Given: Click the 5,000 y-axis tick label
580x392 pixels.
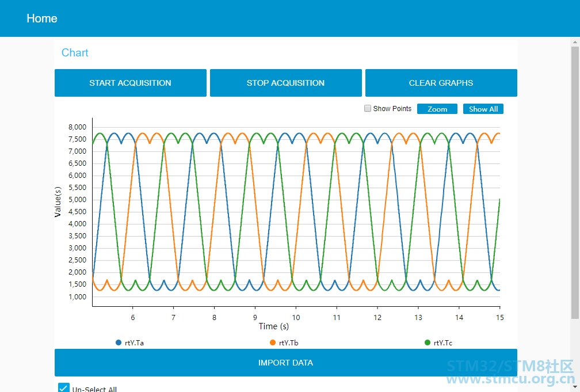Looking at the screenshot, I should coord(77,200).
